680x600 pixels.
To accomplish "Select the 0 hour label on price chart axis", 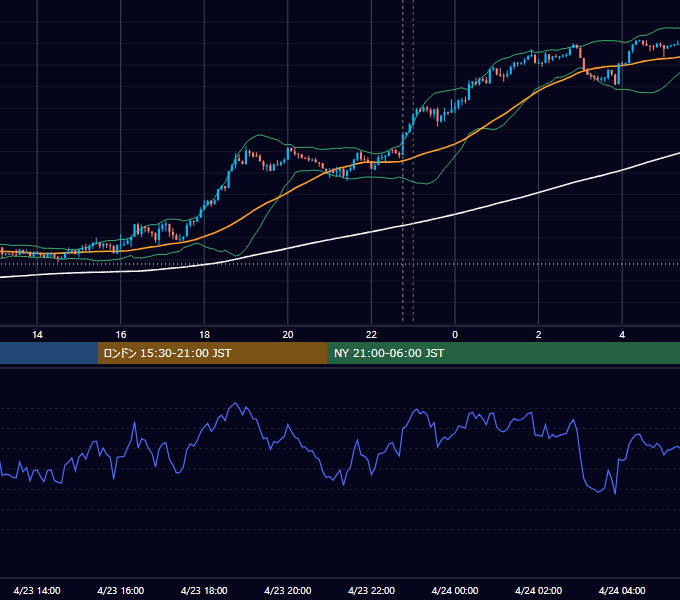I will click(455, 335).
